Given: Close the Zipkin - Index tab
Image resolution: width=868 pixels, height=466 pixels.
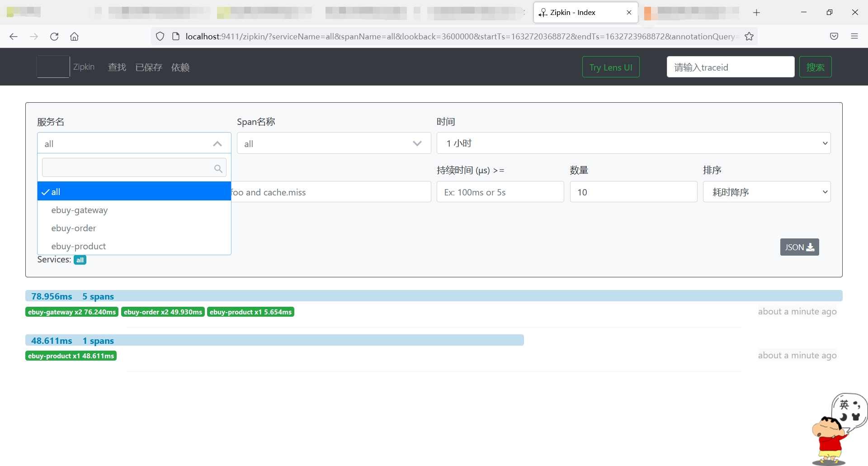Looking at the screenshot, I should coord(629,13).
